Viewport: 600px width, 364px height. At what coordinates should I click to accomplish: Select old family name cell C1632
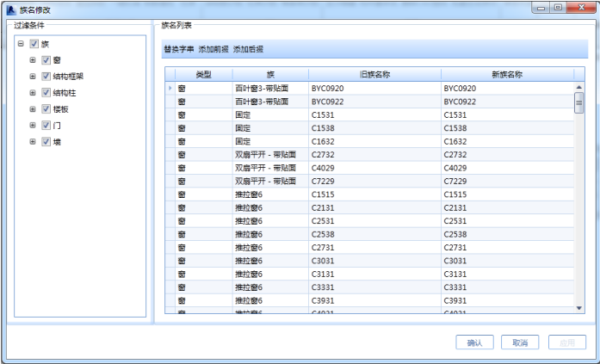[374, 141]
